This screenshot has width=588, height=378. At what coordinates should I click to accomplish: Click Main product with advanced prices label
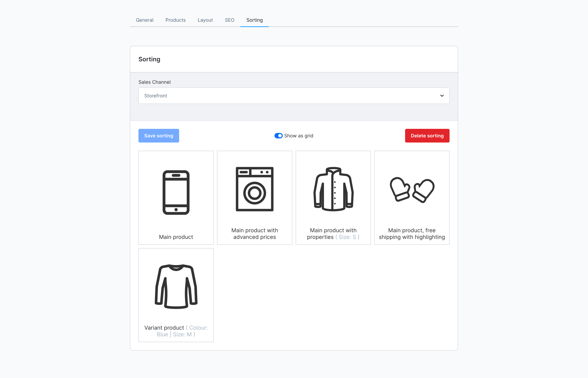click(x=254, y=234)
